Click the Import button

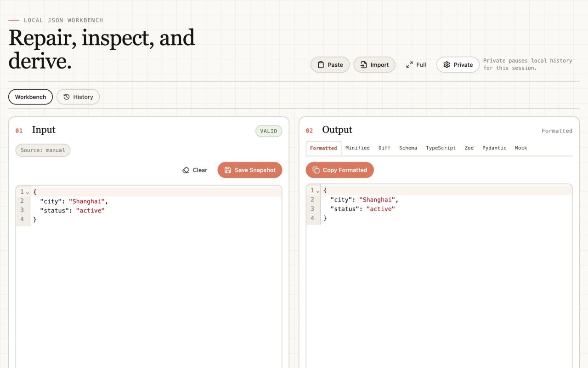374,65
